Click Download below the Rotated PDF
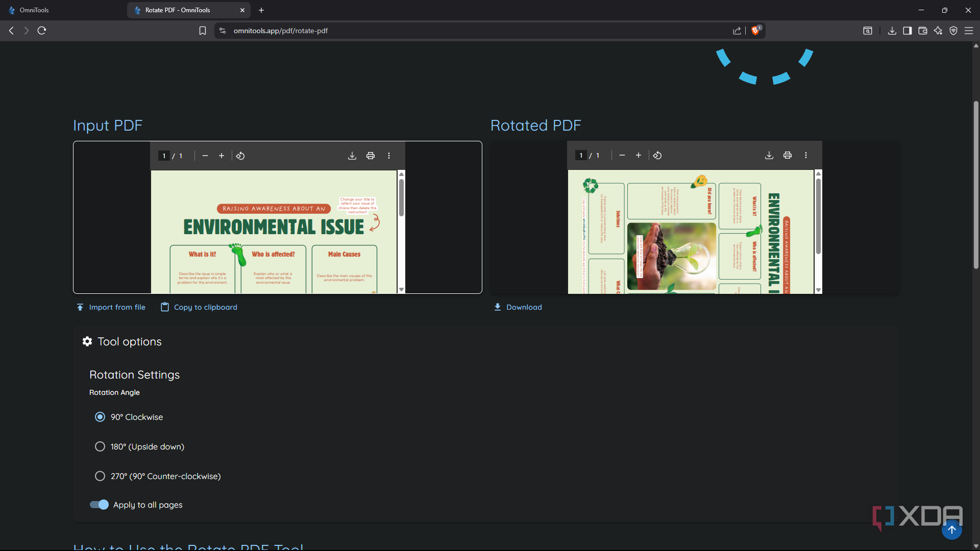Image resolution: width=980 pixels, height=551 pixels. pyautogui.click(x=518, y=307)
